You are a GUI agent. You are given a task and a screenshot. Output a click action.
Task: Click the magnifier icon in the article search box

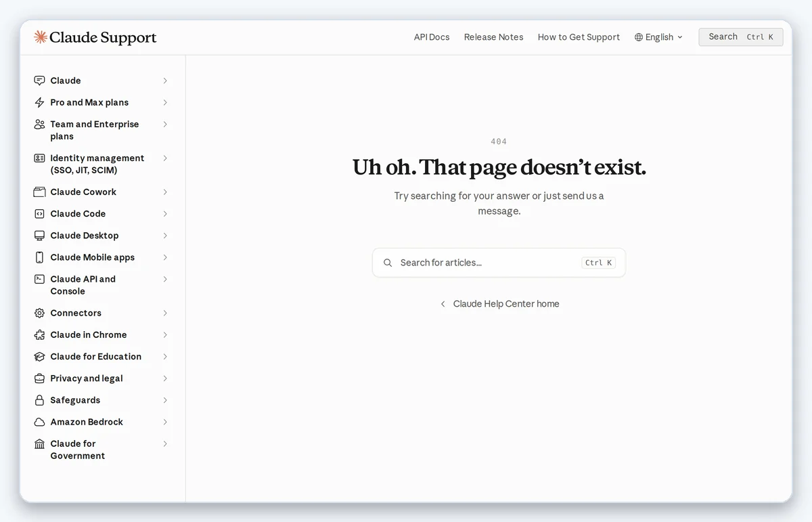(x=388, y=263)
